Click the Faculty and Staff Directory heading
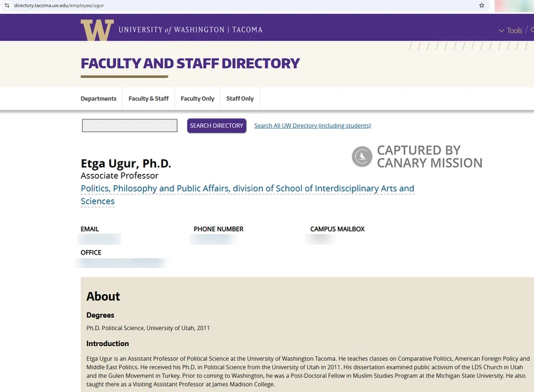 point(190,63)
